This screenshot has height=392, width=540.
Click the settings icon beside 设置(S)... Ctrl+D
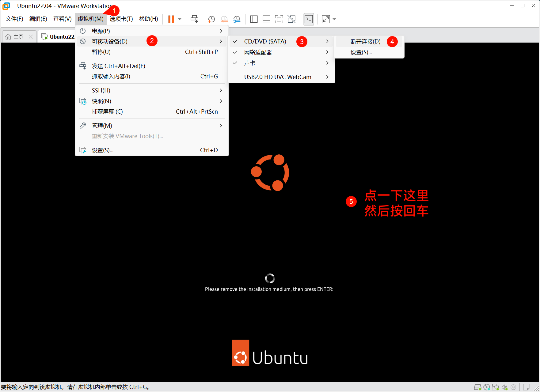(x=83, y=150)
